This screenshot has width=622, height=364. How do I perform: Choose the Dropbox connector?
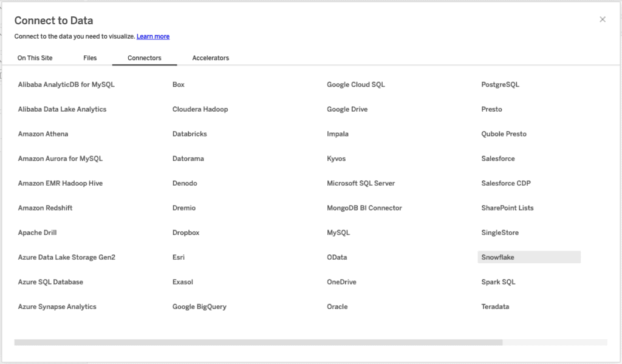click(186, 233)
